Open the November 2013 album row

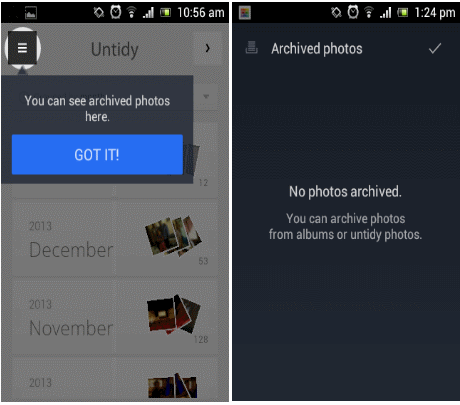[115, 317]
